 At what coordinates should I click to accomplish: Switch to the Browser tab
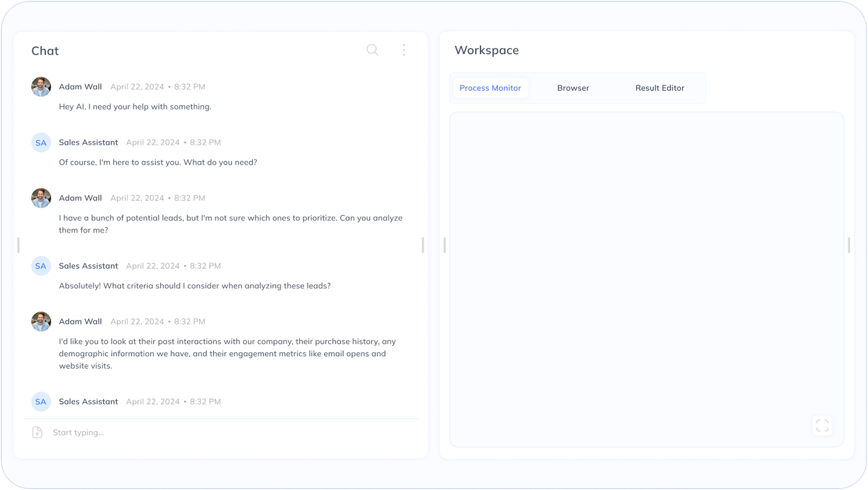tap(573, 88)
